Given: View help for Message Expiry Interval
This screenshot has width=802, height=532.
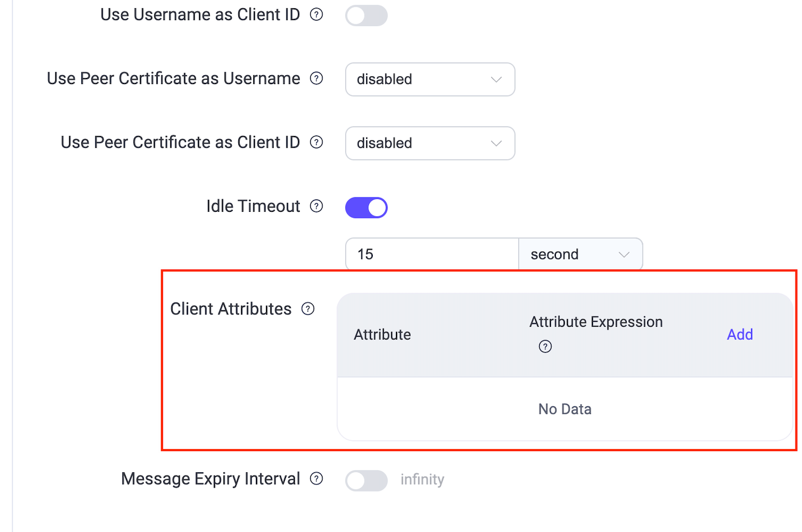Looking at the screenshot, I should pos(316,479).
